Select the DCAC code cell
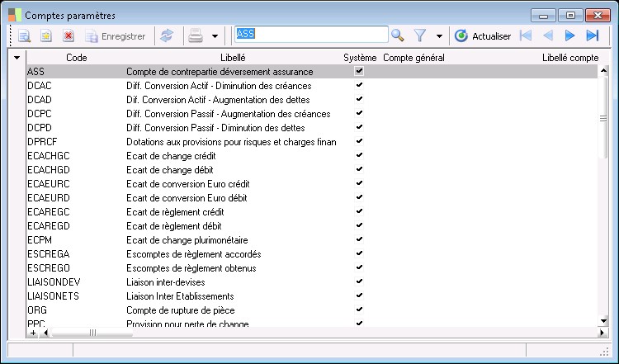This screenshot has width=619, height=364. (76, 86)
